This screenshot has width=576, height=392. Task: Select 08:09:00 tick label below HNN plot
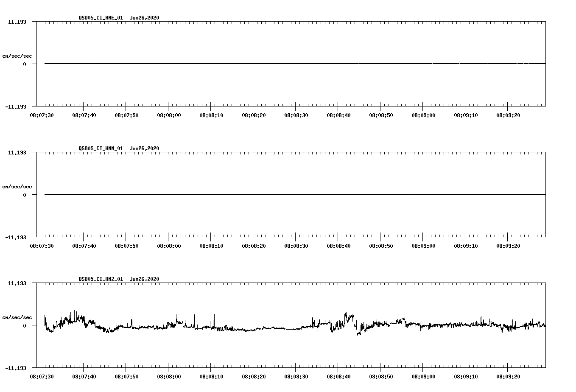pyautogui.click(x=423, y=246)
